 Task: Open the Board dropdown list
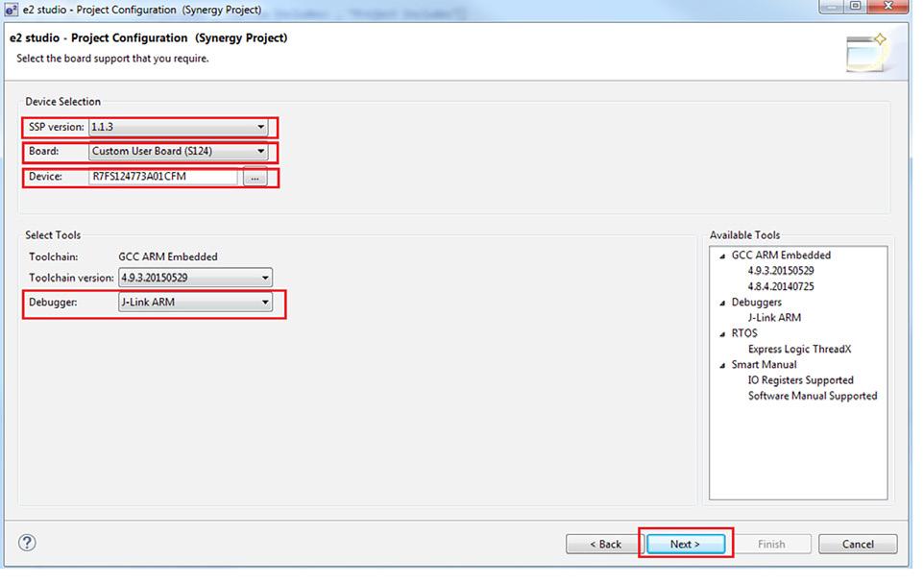(x=178, y=151)
